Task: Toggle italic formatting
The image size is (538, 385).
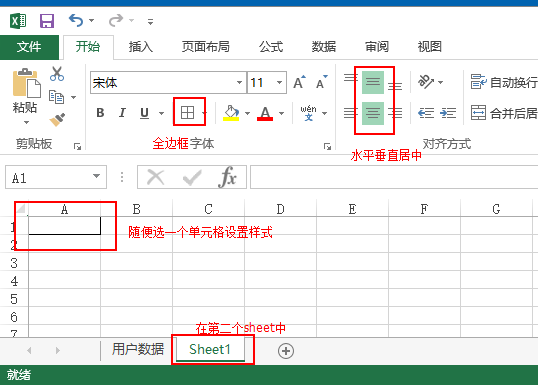Action: click(x=122, y=113)
